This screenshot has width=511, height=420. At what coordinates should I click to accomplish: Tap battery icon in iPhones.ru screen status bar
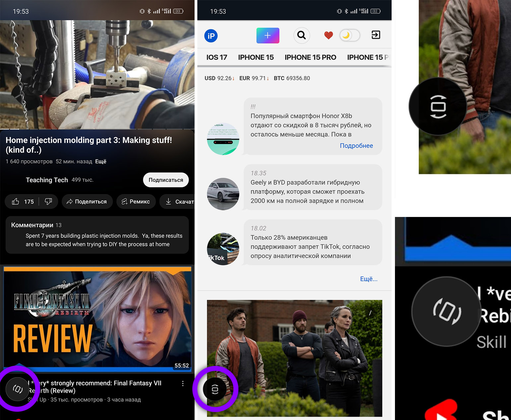coord(375,11)
